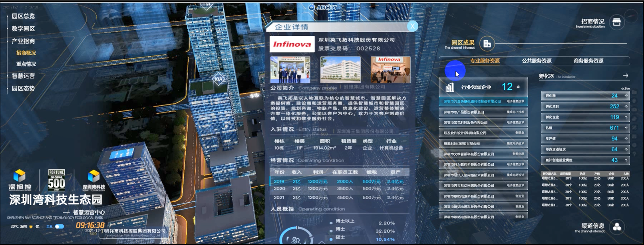Screen dimensions: 644x245
Task: Click the up arrow on 估值 row
Action: pos(626,128)
